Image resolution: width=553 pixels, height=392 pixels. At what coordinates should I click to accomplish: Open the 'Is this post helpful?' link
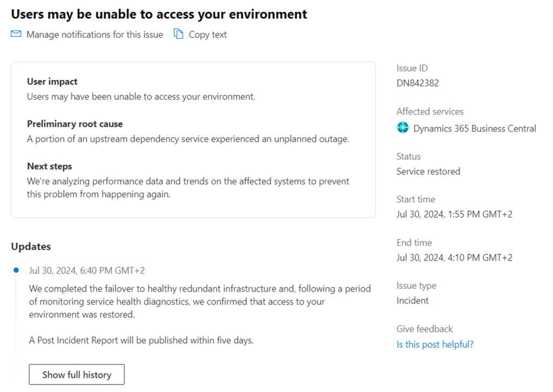pyautogui.click(x=435, y=344)
